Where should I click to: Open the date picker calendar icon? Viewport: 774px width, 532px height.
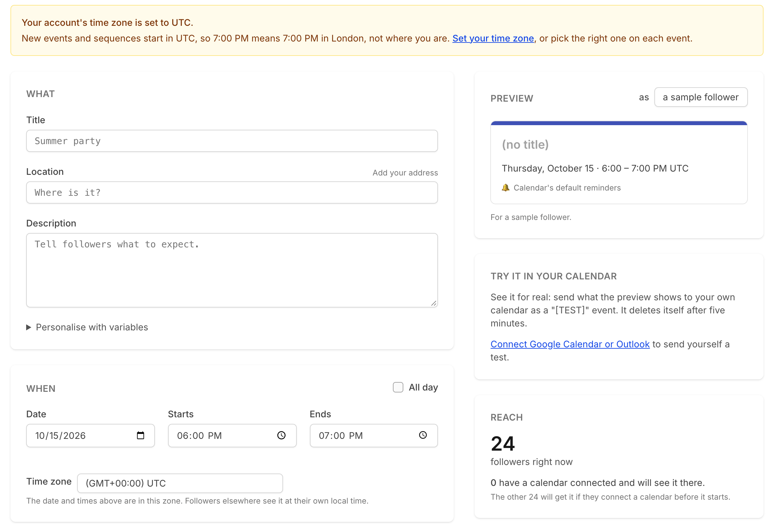140,435
